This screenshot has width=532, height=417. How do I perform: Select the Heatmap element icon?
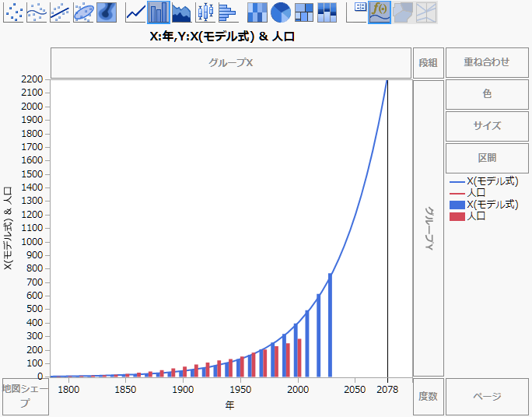click(257, 12)
